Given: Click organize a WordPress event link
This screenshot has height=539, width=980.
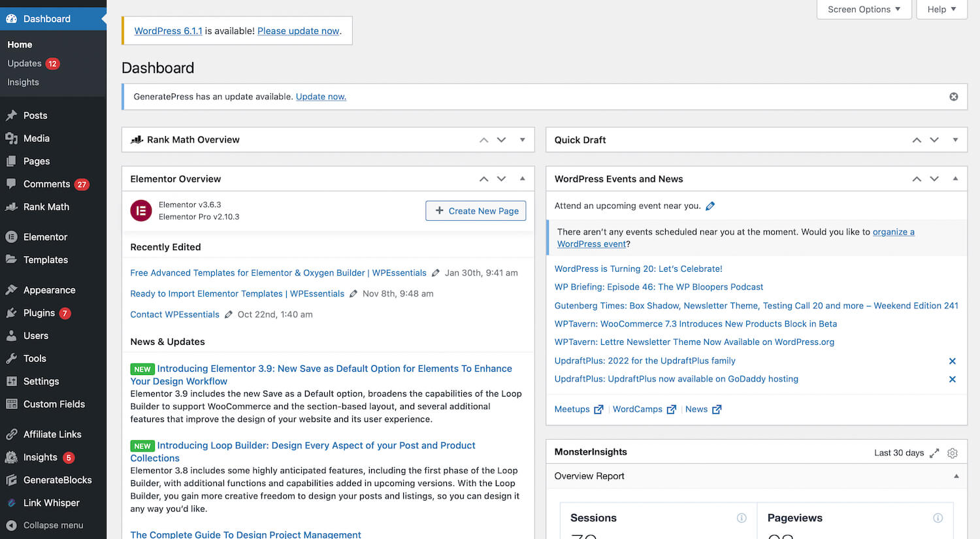Looking at the screenshot, I should 736,238.
